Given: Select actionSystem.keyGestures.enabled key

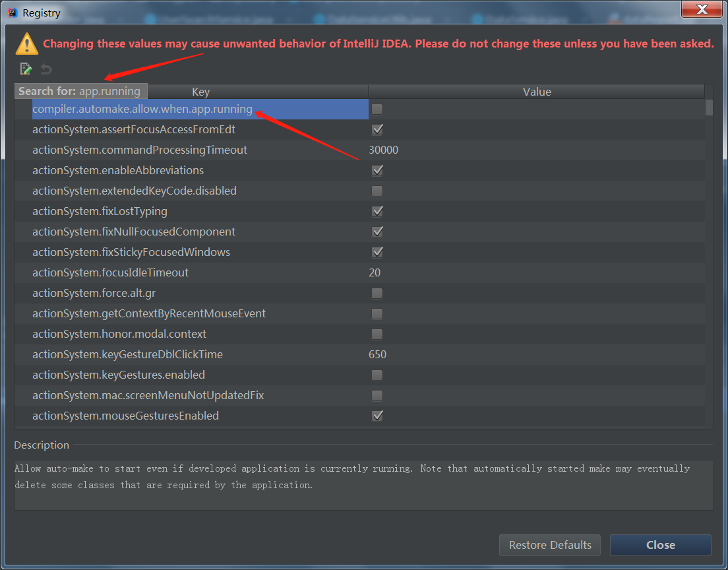Looking at the screenshot, I should [x=119, y=375].
